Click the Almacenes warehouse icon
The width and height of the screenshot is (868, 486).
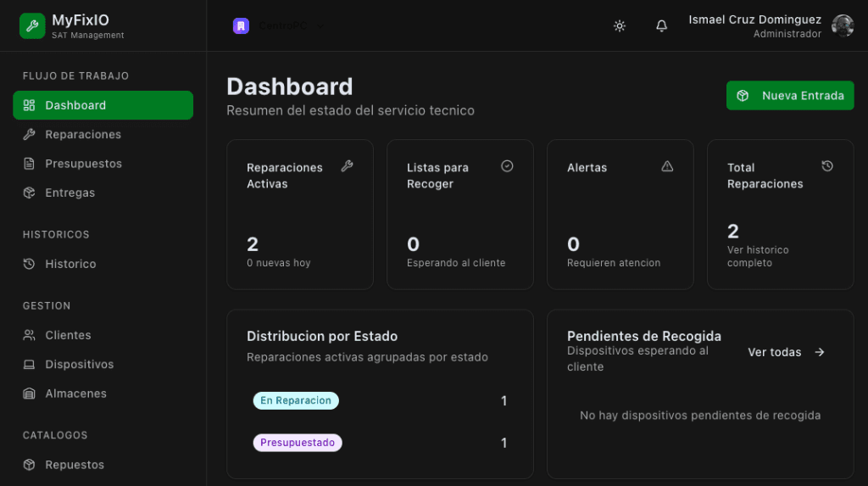click(30, 394)
